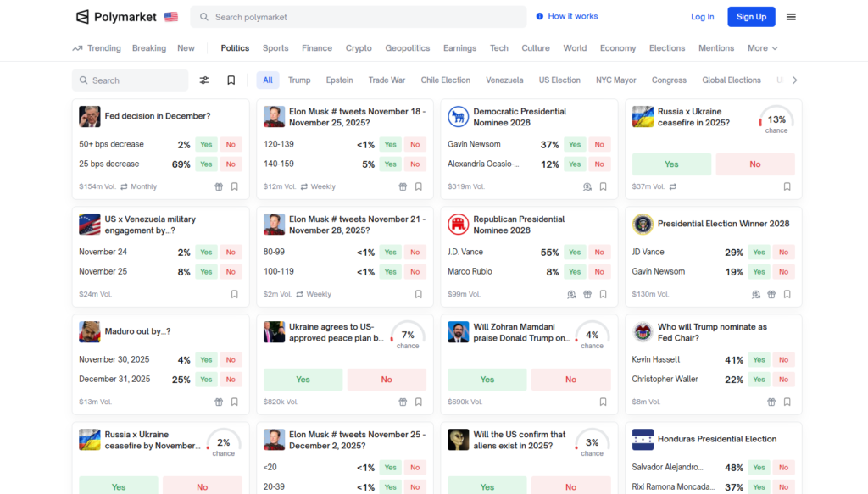Click Trending arrow icon in navigation
The width and height of the screenshot is (868, 494).
(x=77, y=48)
